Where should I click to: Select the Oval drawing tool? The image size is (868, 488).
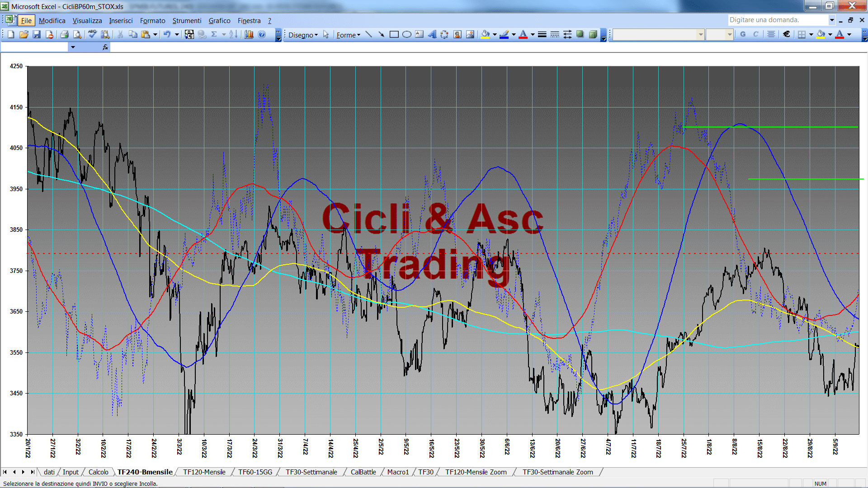(x=407, y=34)
